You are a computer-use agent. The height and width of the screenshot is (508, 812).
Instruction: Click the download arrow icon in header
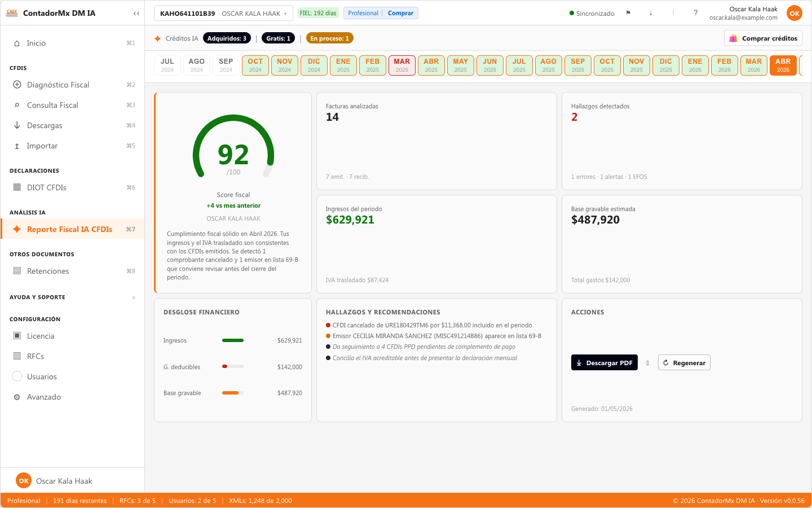click(651, 13)
